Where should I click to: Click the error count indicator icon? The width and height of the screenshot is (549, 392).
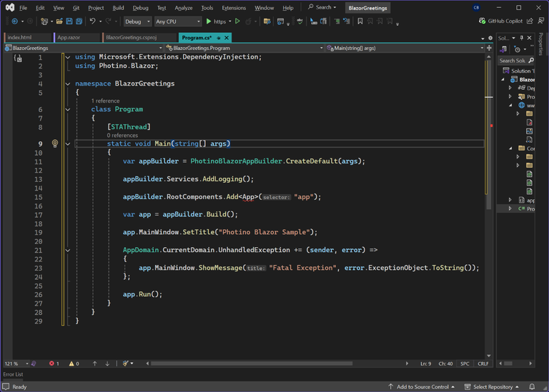pyautogui.click(x=52, y=363)
